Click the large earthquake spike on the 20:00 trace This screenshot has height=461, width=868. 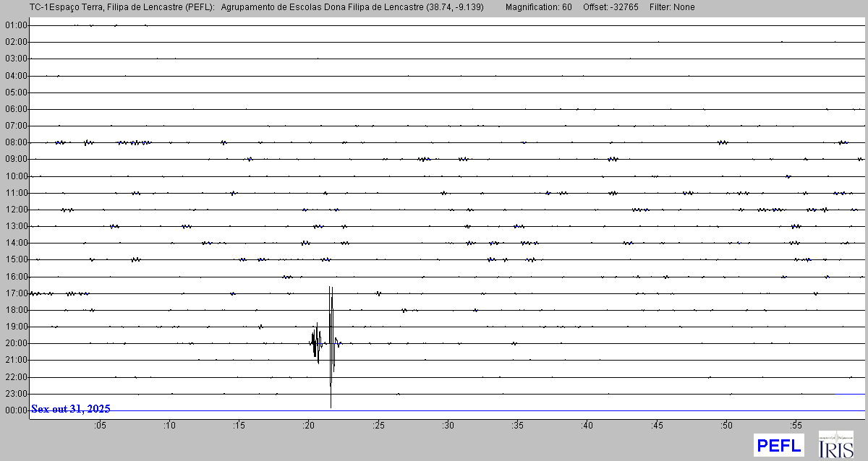331,343
